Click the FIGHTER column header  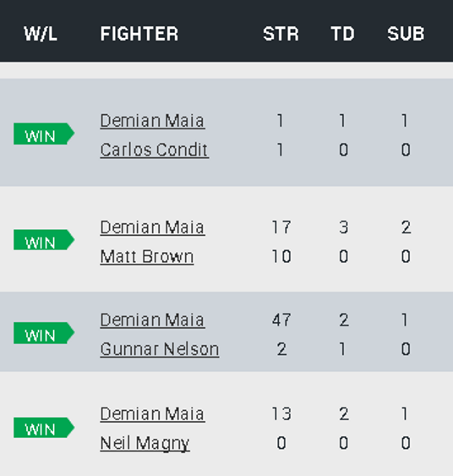139,34
